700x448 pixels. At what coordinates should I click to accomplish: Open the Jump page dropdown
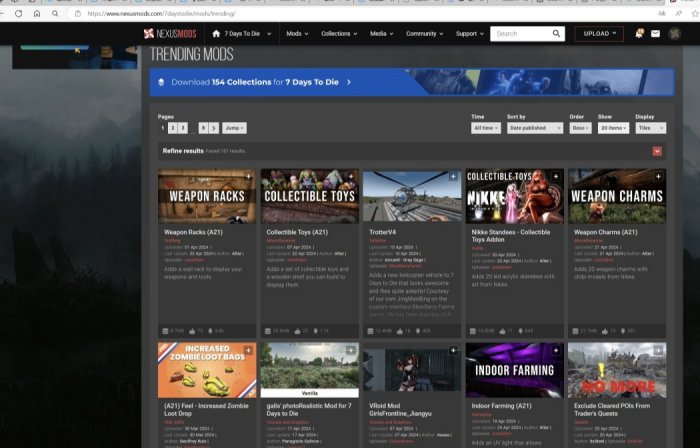[234, 128]
